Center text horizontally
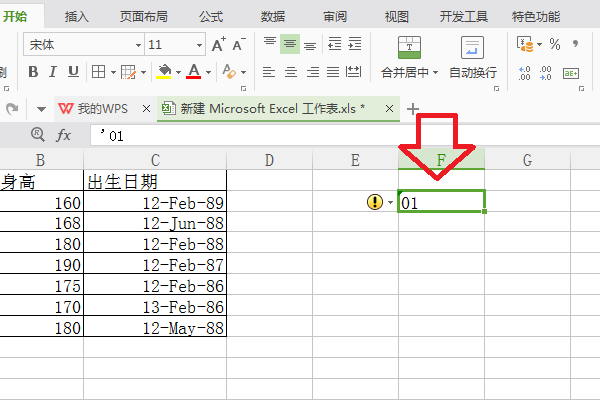 point(291,72)
